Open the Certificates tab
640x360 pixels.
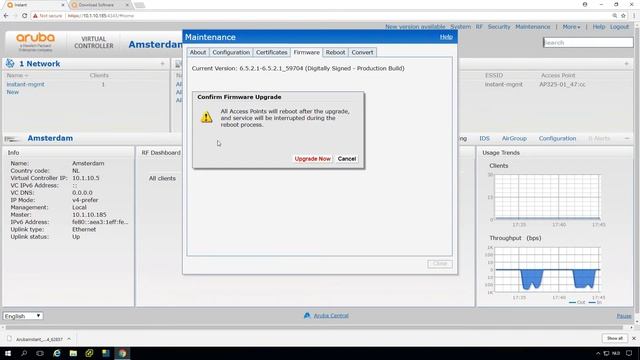point(271,52)
